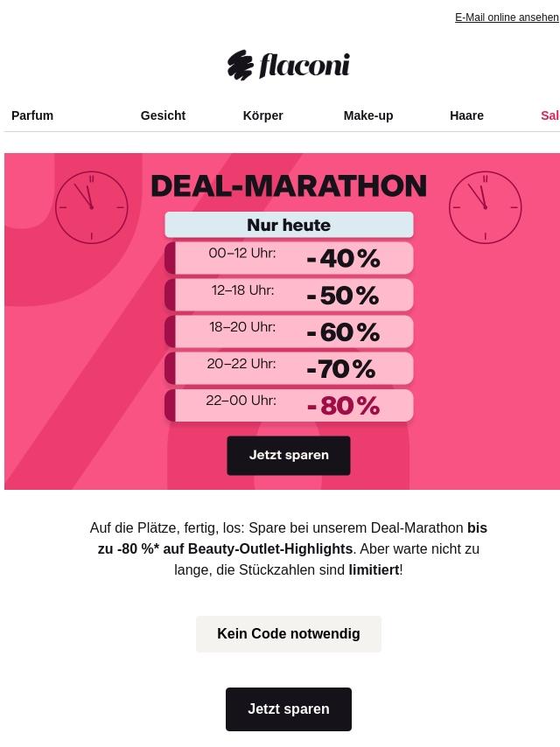Open the Haare category
Image resolution: width=560 pixels, height=747 pixels.
[x=466, y=115]
